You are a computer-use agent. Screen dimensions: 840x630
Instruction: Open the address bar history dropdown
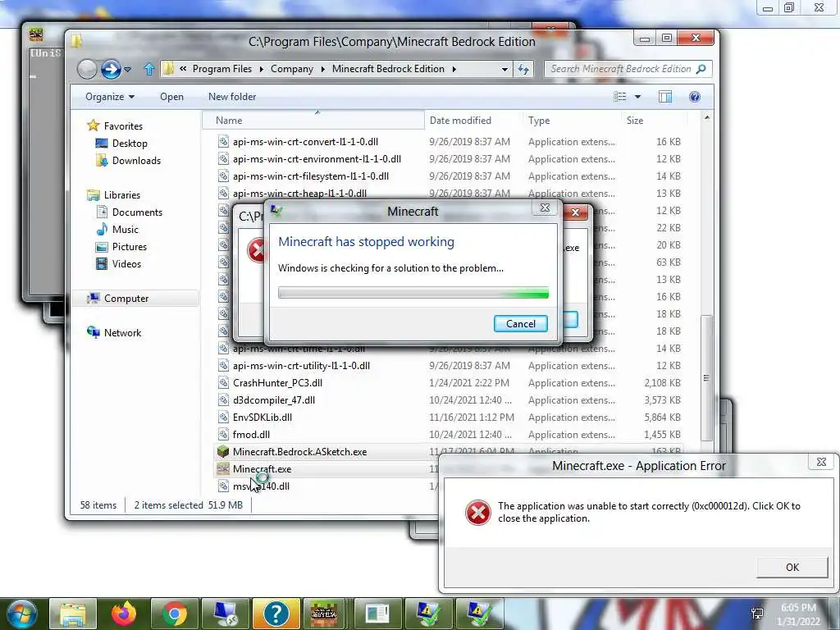click(504, 69)
